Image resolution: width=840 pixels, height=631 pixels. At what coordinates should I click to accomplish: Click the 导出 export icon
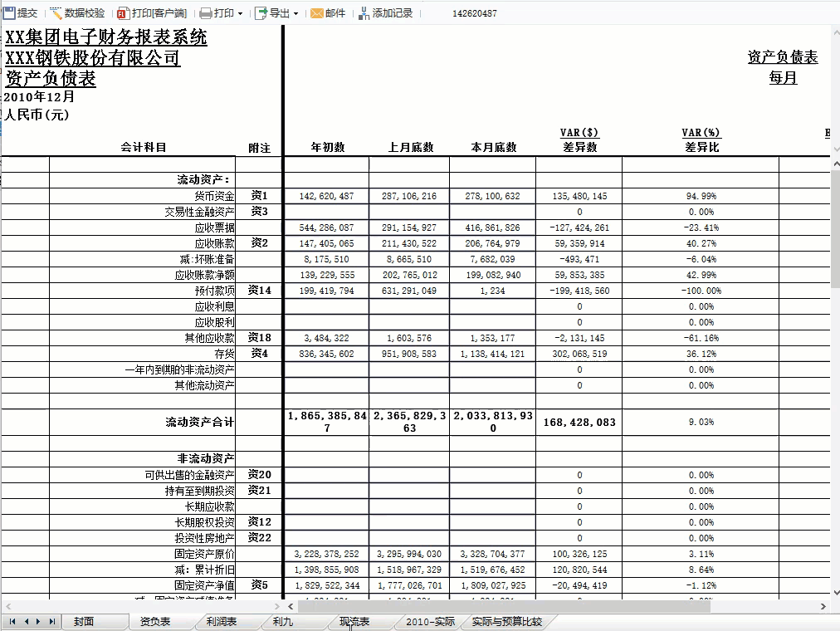click(x=261, y=13)
